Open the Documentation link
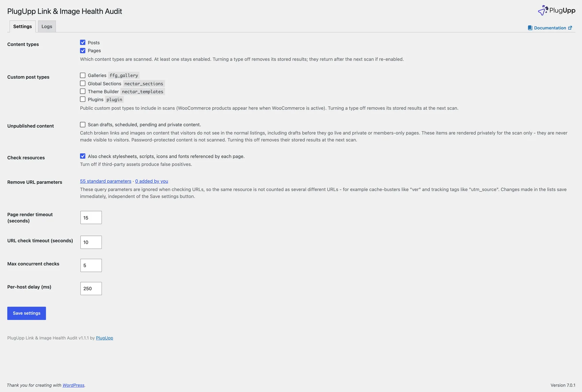The width and height of the screenshot is (582, 392). pyautogui.click(x=550, y=28)
